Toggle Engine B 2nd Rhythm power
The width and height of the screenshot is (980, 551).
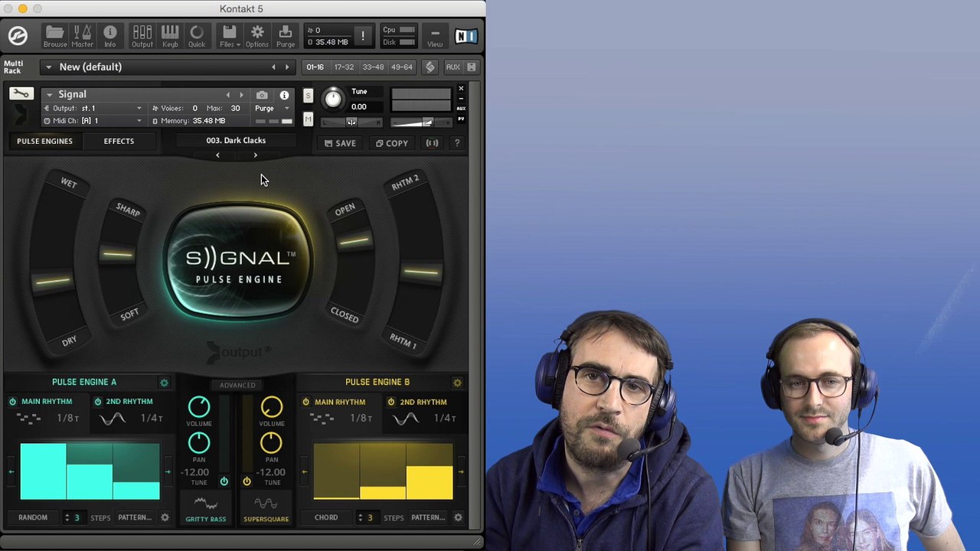pos(391,402)
